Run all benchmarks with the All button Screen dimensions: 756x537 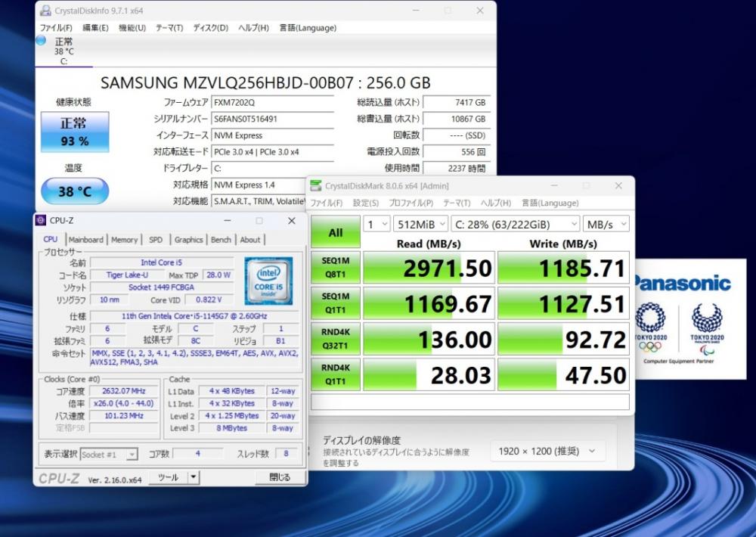click(x=335, y=233)
